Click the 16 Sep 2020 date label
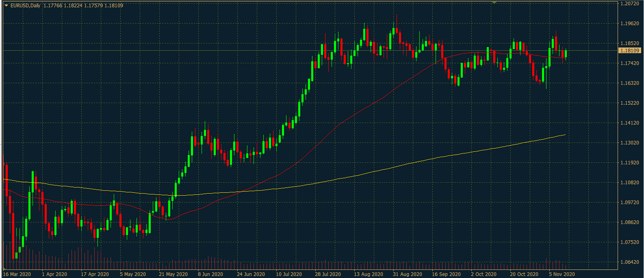This screenshot has width=644, height=278. [446, 274]
